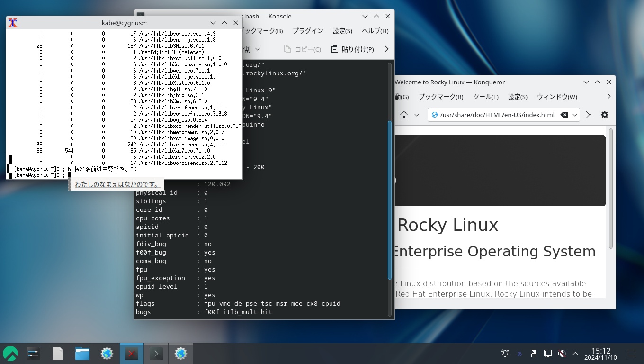644x364 pixels.
Task: Open the wired network connections tray icon
Action: pos(548,354)
